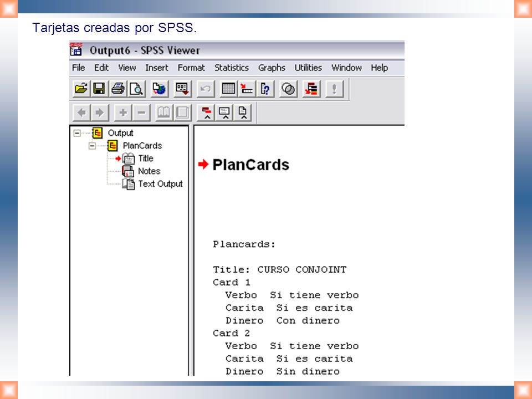Select the Notes outline item
The height and width of the screenshot is (399, 532).
coord(149,171)
